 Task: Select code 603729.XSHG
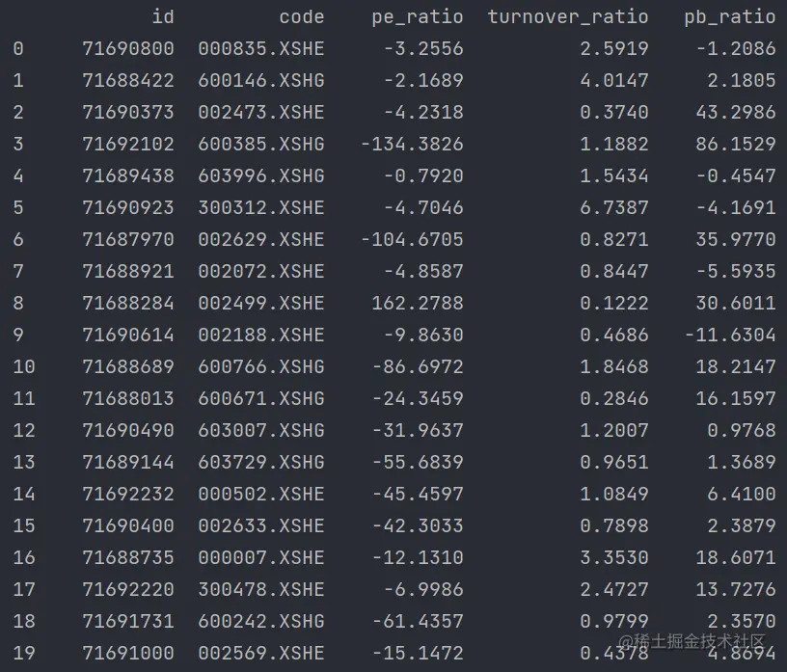tap(261, 462)
